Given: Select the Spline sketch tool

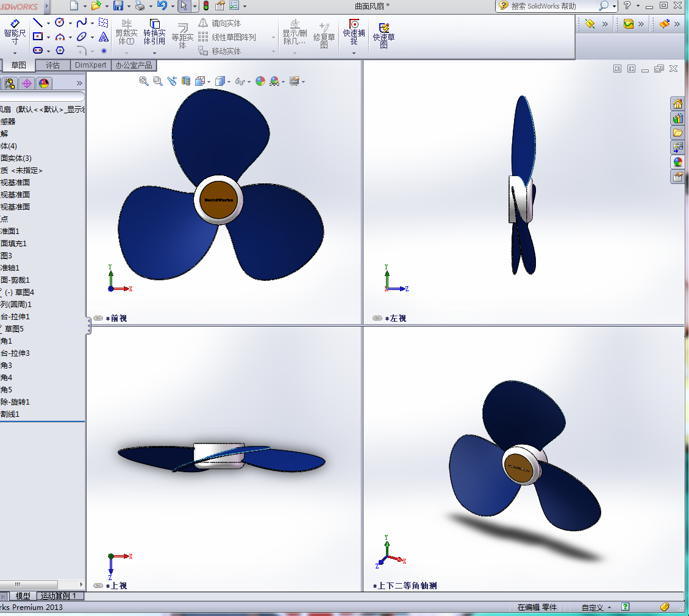Looking at the screenshot, I should 81,23.
